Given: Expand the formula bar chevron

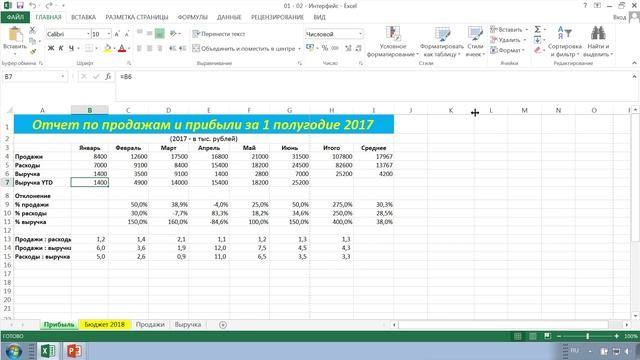Looking at the screenshot, I should coord(634,76).
